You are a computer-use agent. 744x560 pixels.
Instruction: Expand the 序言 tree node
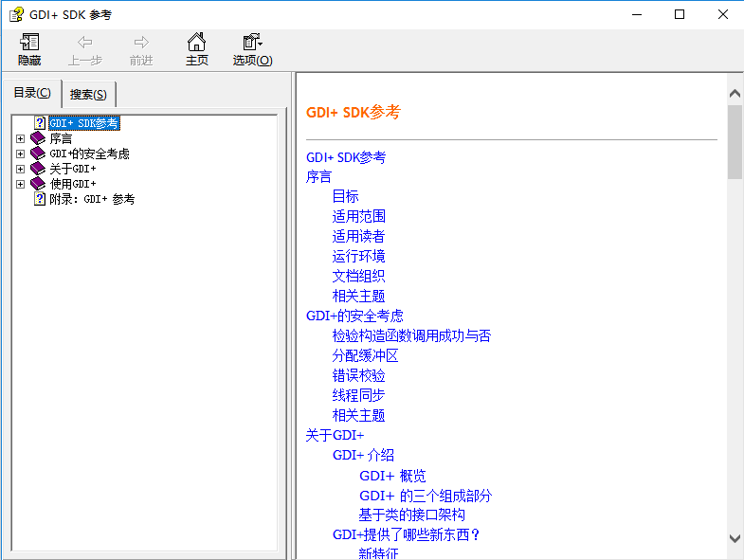point(21,138)
